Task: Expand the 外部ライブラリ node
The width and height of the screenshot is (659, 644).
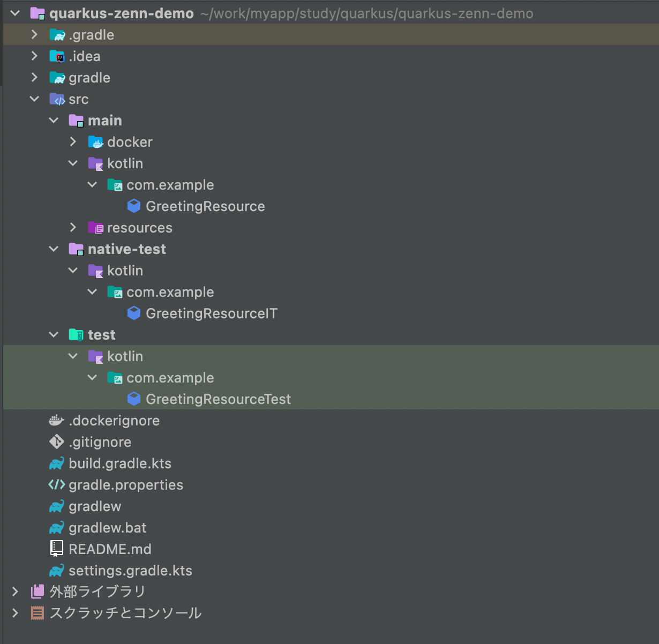Action: pos(15,591)
